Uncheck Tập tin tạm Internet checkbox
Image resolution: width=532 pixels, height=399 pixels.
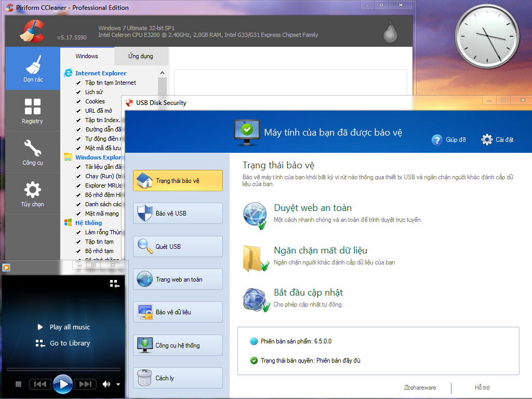pyautogui.click(x=78, y=83)
